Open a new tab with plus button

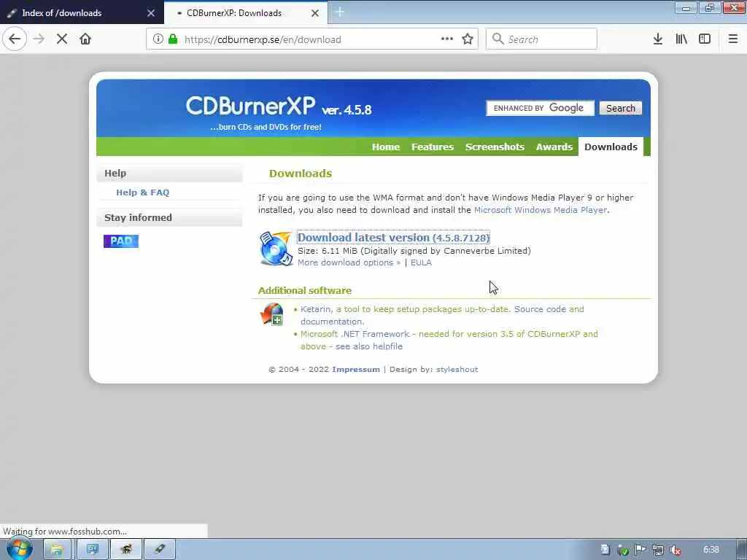pyautogui.click(x=340, y=12)
